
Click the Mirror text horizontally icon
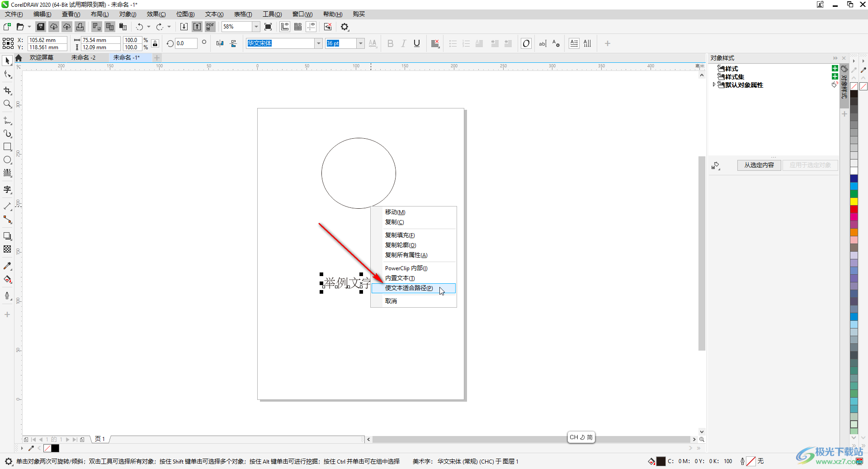pos(220,43)
